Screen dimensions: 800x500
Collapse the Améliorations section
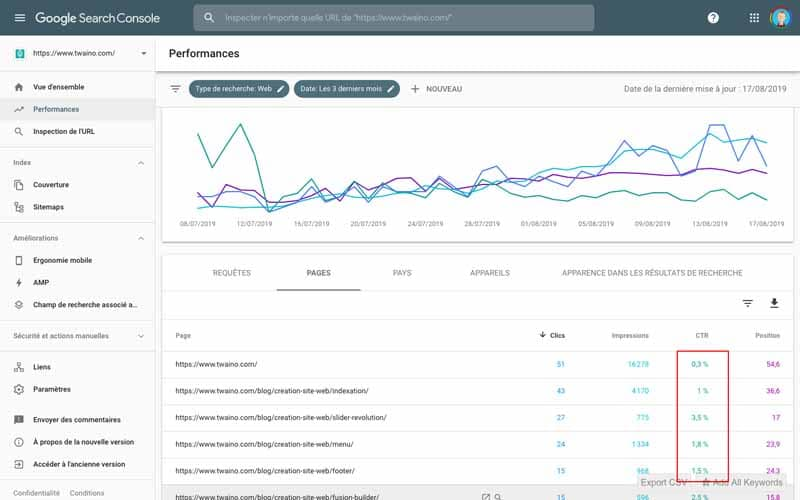141,238
